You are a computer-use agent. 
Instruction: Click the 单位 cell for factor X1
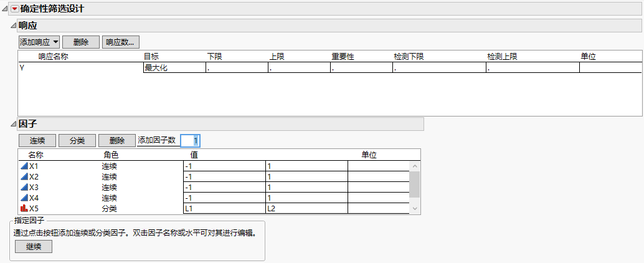click(x=379, y=166)
